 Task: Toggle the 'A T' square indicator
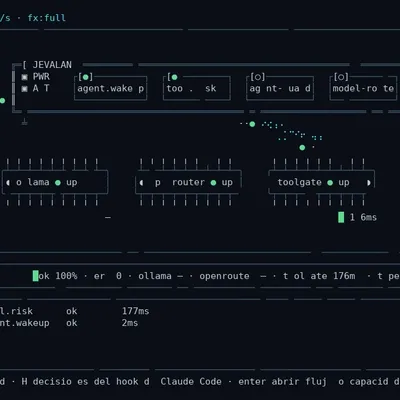[25, 89]
